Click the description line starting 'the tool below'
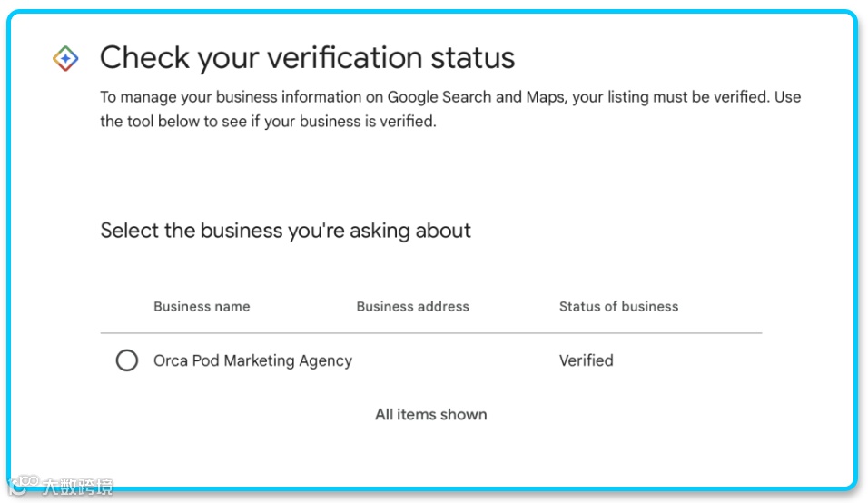The width and height of the screenshot is (868, 503). tap(268, 121)
